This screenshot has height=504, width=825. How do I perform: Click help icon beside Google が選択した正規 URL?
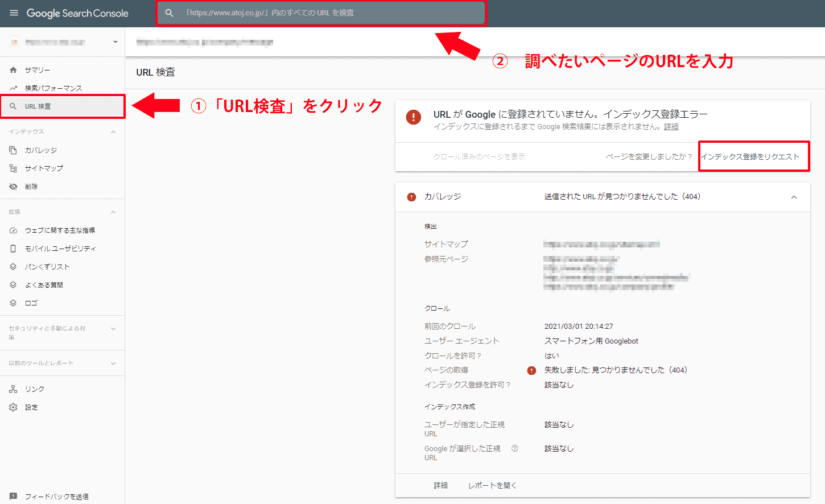515,448
